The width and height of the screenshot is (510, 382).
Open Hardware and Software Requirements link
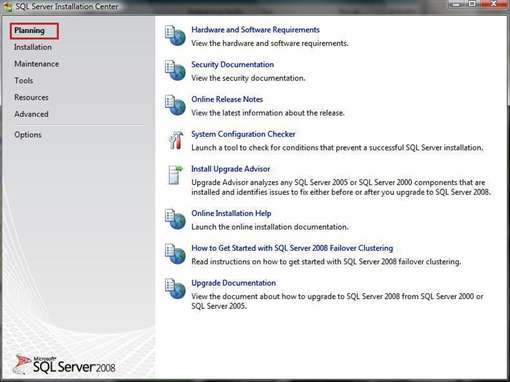255,30
